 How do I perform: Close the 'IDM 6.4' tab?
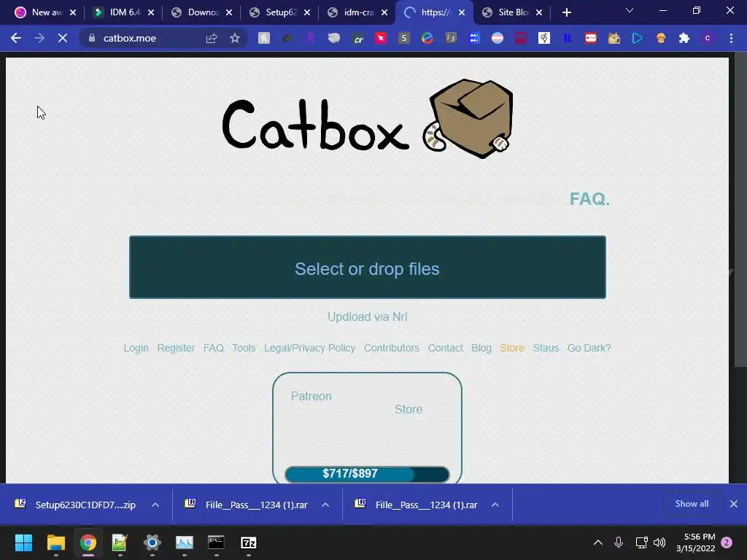151,13
